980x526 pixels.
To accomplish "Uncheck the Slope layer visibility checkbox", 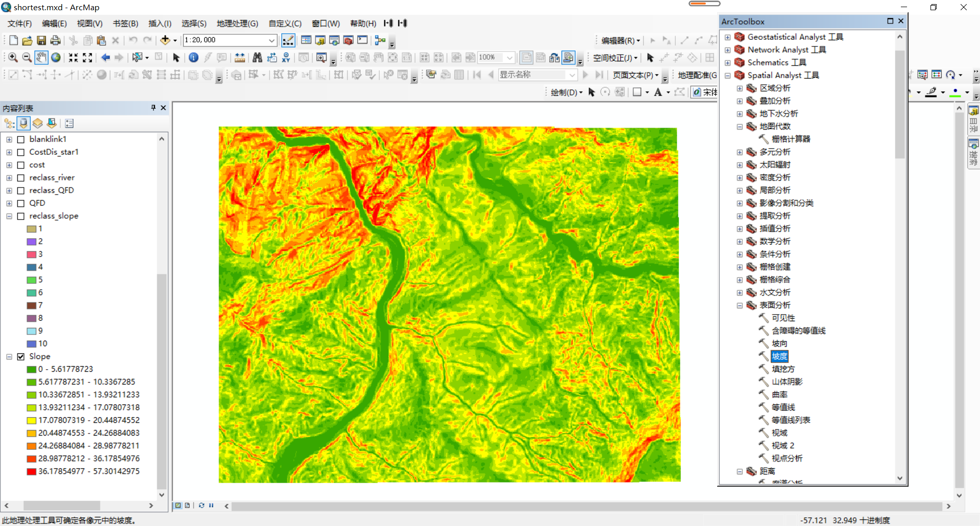I will (21, 356).
